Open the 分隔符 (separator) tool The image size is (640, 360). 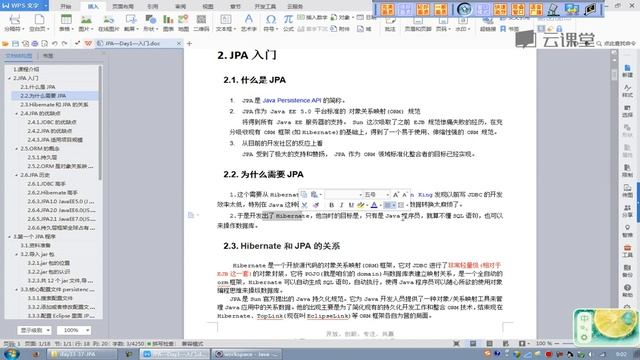(x=14, y=23)
